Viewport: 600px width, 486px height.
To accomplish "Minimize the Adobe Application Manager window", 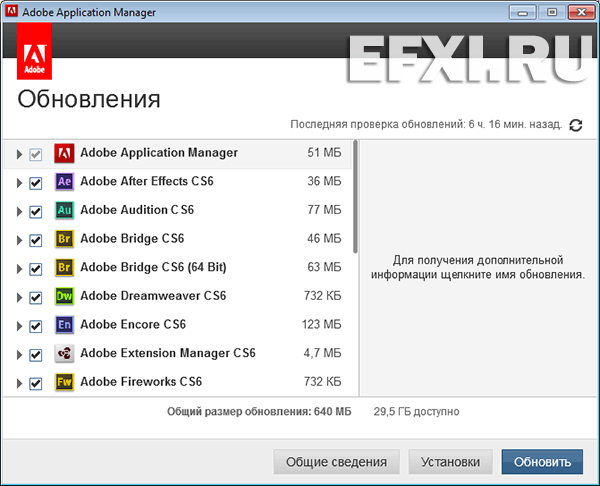I will click(522, 13).
